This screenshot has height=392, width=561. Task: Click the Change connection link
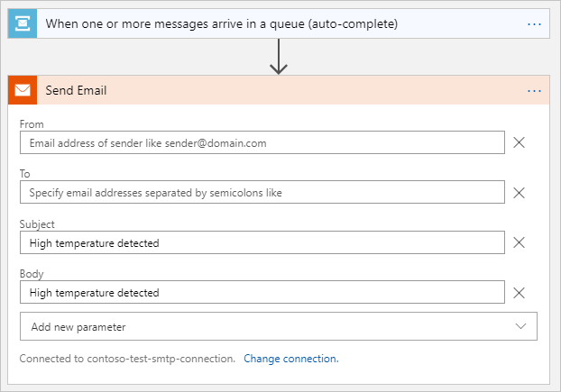click(290, 359)
